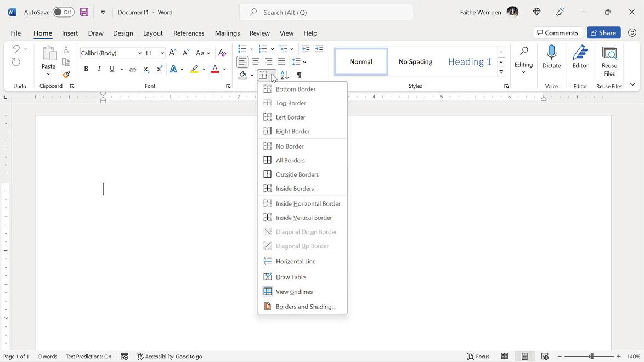The width and height of the screenshot is (644, 362).
Task: Open Reuse Files pane
Action: [609, 61]
